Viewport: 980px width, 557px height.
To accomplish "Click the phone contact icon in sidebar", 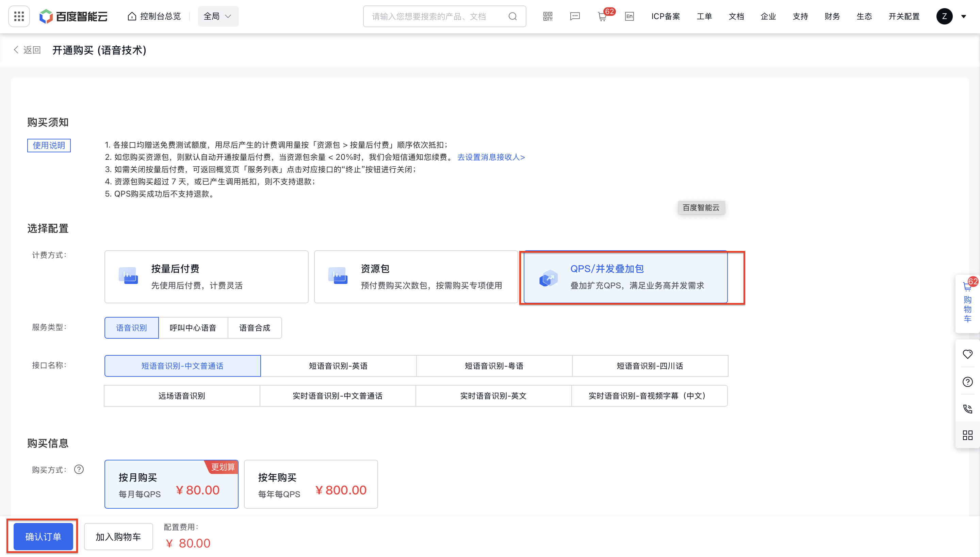I will point(967,409).
